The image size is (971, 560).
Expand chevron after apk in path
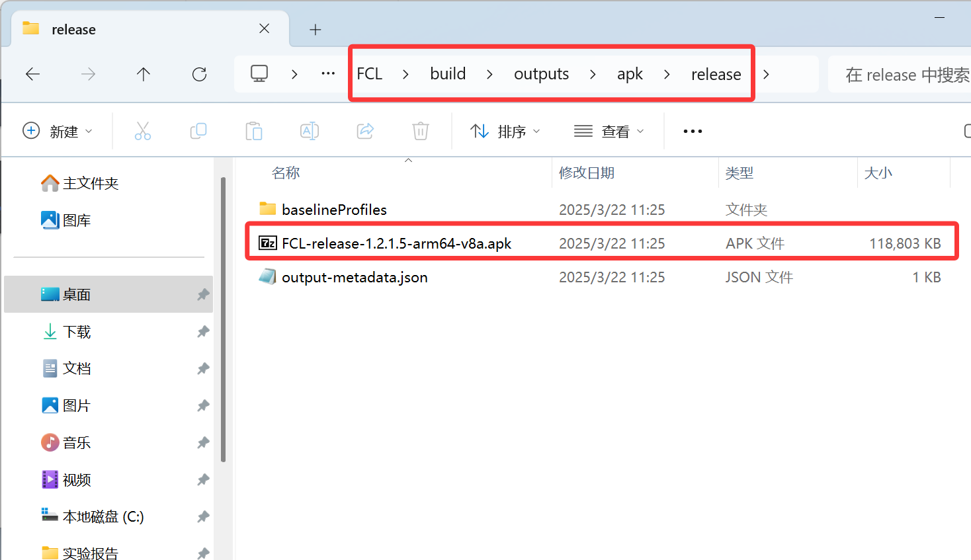point(667,74)
